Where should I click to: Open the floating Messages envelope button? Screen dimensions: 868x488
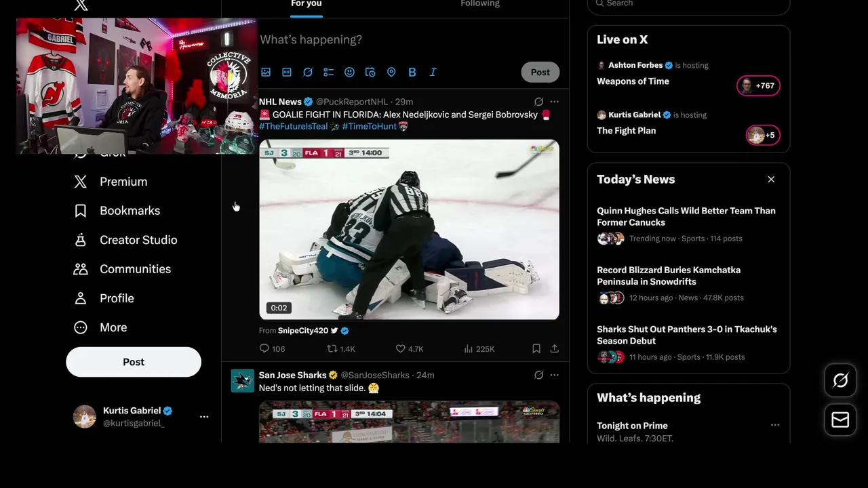(840, 420)
